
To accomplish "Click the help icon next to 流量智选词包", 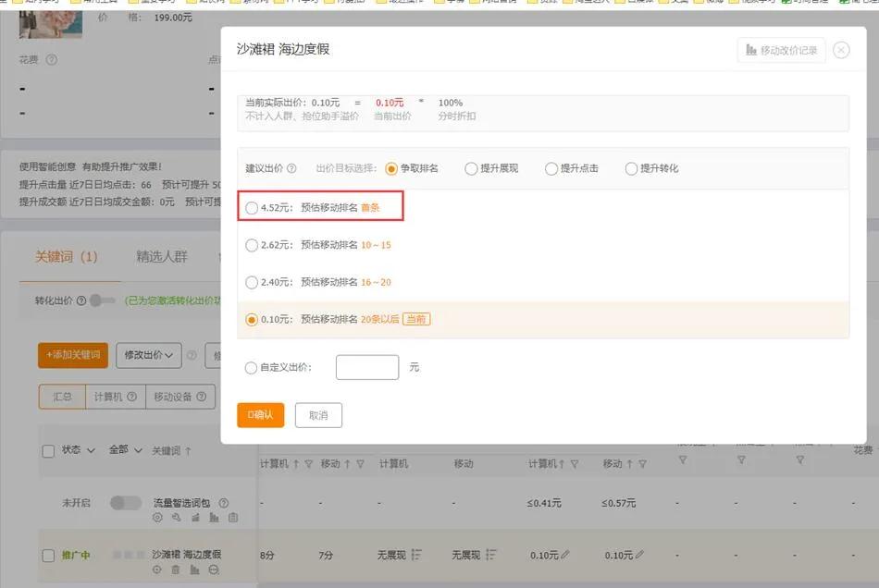I will [x=224, y=503].
